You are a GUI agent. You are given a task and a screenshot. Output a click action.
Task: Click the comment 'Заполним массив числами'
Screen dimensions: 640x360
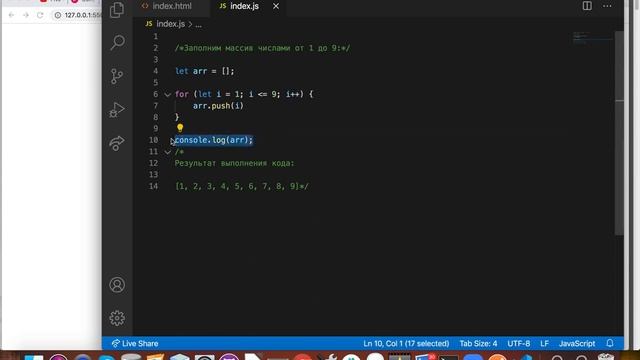pyautogui.click(x=262, y=48)
